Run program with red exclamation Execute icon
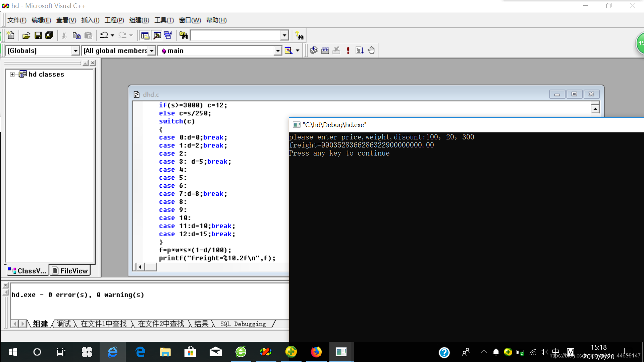Viewport: 644px width, 362px height. (x=348, y=50)
